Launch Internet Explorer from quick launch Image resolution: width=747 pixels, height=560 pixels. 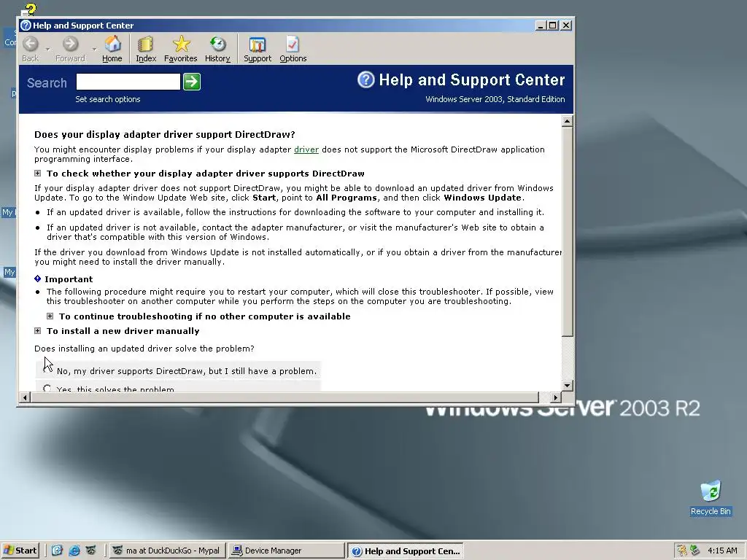74,551
